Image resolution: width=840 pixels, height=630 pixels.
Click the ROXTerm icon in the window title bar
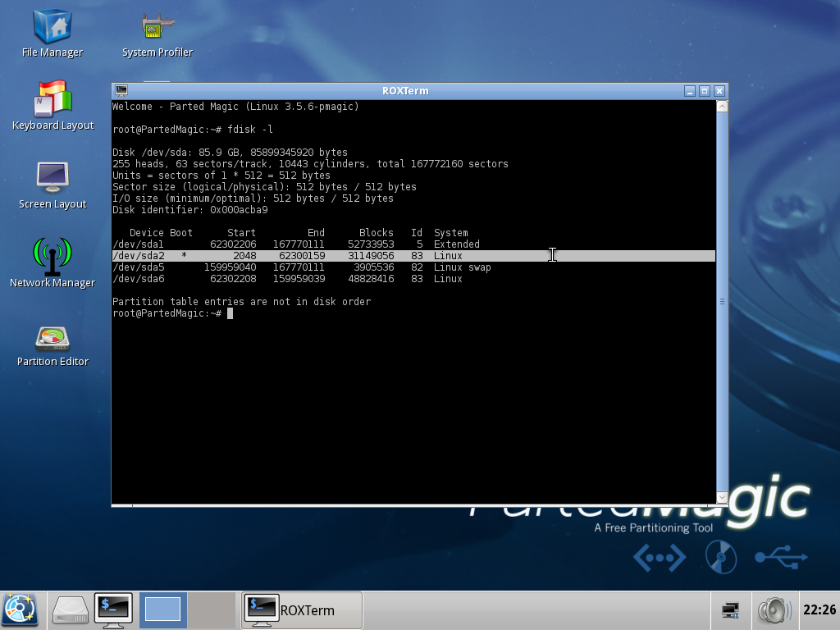click(x=121, y=90)
